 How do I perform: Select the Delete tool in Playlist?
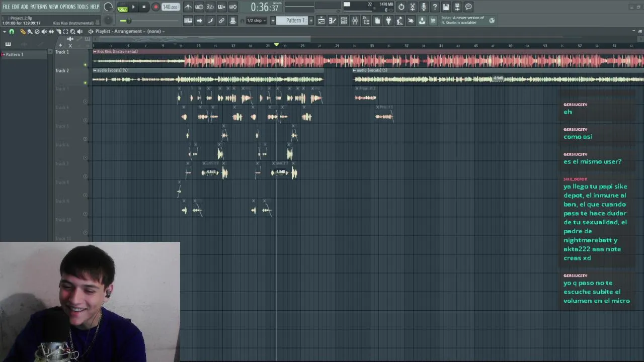click(37, 32)
